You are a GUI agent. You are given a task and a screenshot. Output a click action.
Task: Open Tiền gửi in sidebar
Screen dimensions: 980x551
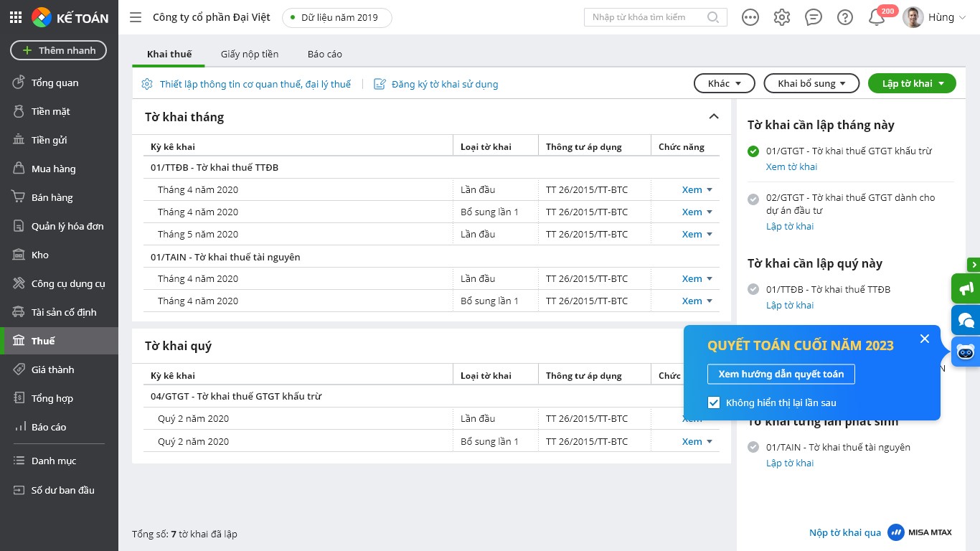pyautogui.click(x=59, y=140)
